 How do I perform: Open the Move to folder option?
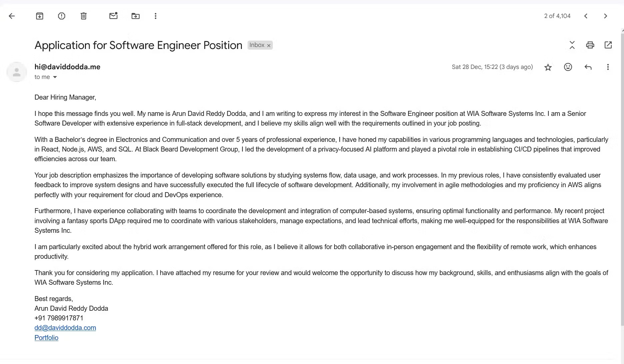[136, 16]
